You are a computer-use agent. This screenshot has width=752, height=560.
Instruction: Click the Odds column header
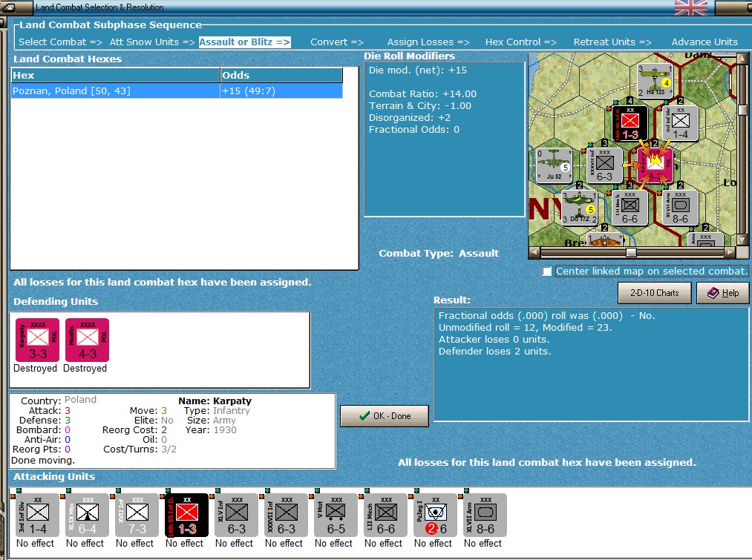point(281,75)
